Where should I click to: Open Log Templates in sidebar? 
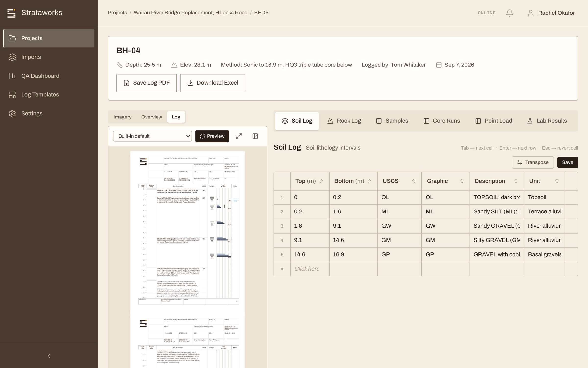pyautogui.click(x=49, y=95)
